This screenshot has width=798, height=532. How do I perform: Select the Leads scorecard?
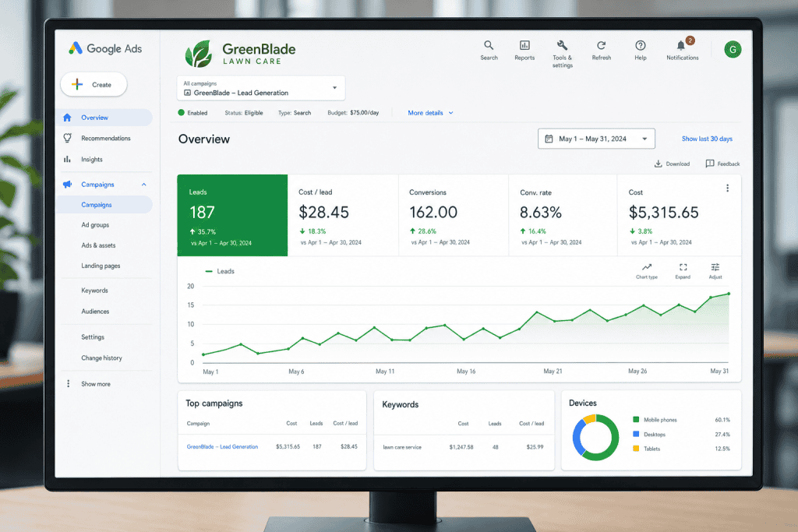(x=232, y=215)
